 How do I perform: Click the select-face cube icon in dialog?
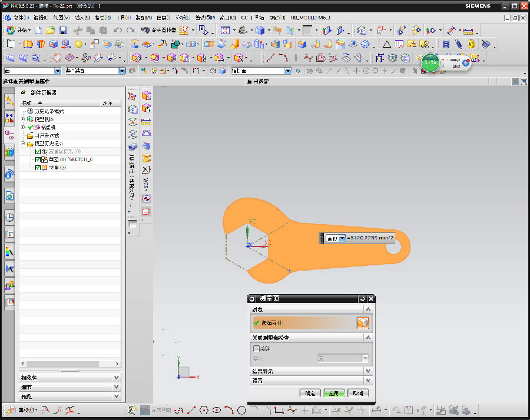tap(362, 323)
